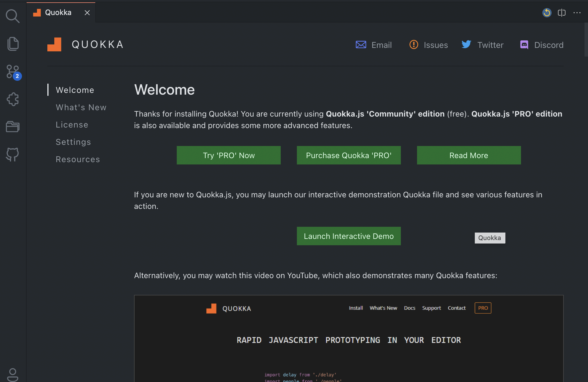The width and height of the screenshot is (588, 382).
Task: Select the Quokka editor tab
Action: [58, 12]
